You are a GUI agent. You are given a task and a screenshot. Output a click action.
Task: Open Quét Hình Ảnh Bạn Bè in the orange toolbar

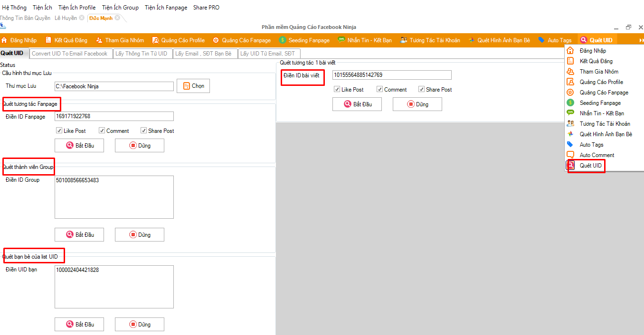(499, 40)
